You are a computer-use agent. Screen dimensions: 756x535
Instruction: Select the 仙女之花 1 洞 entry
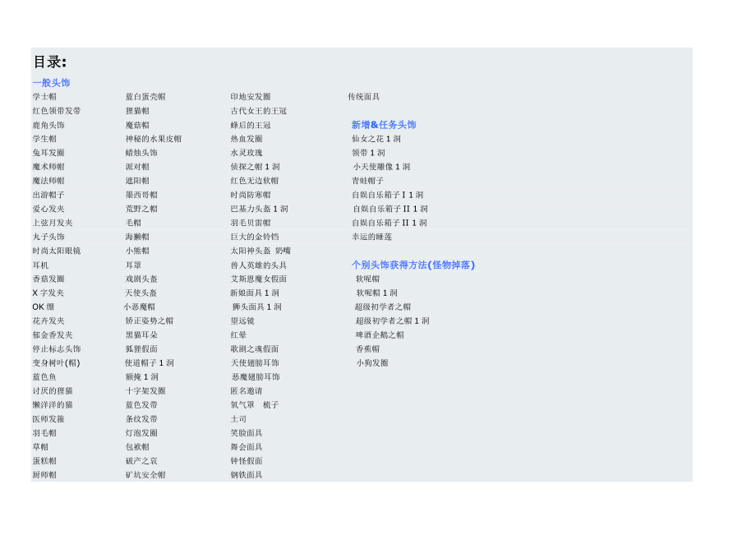(x=376, y=139)
